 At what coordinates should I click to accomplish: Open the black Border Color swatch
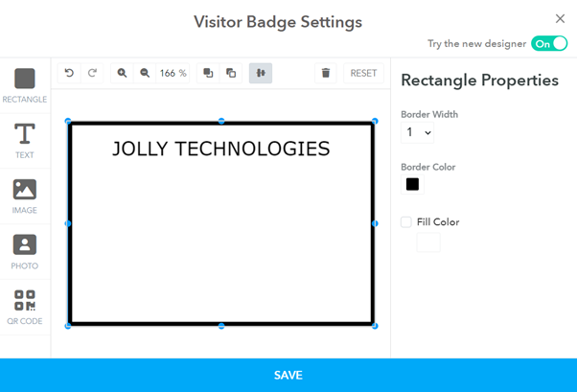point(412,184)
